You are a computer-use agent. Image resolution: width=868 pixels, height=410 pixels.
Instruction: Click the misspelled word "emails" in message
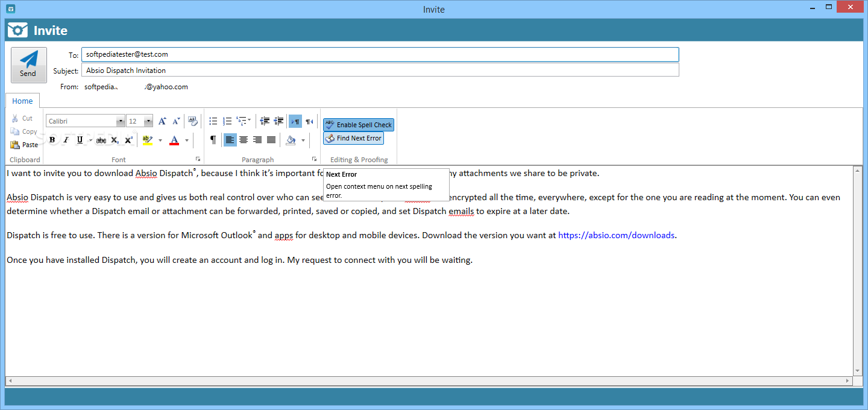point(461,211)
